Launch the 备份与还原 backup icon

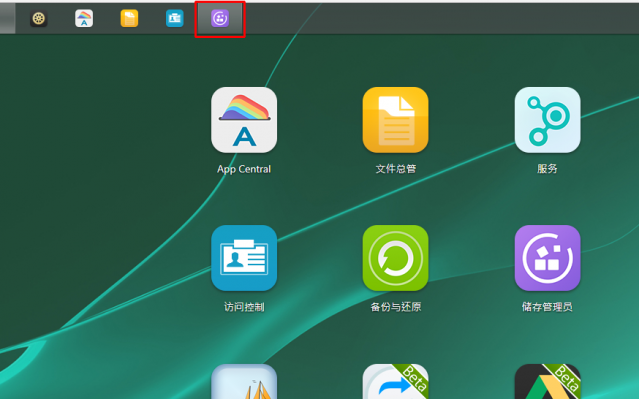[x=395, y=258]
